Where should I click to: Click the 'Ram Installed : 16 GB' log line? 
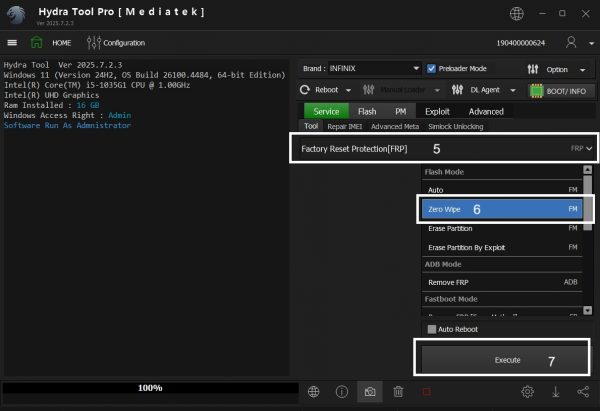[51, 105]
